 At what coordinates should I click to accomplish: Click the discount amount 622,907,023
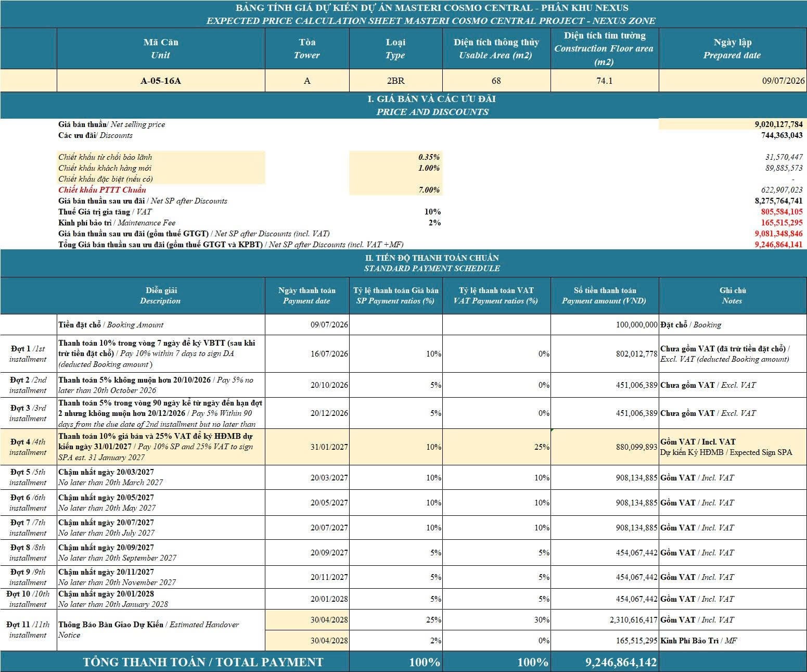(x=782, y=190)
